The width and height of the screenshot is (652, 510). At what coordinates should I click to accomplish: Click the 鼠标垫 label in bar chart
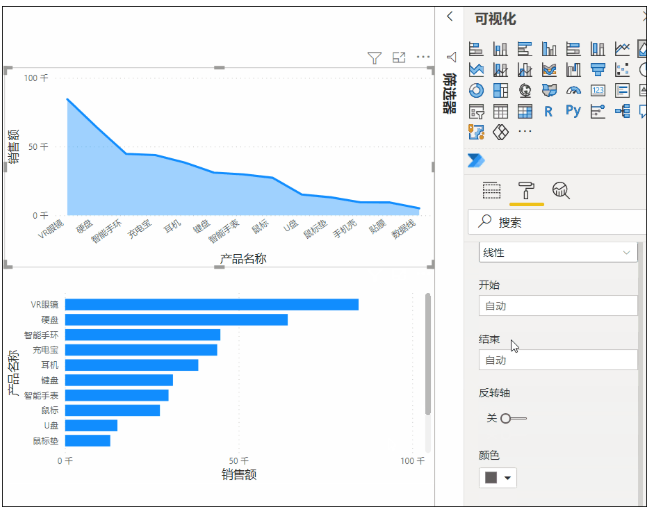coord(46,441)
